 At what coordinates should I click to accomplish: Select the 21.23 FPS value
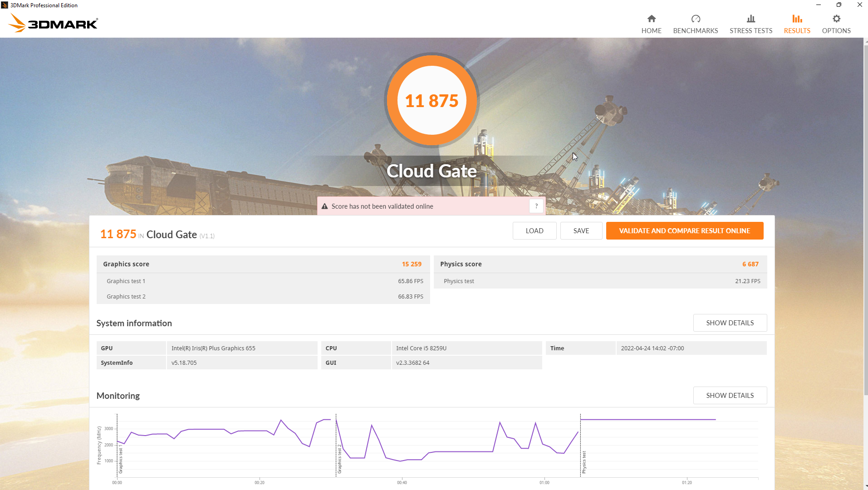[x=748, y=281]
